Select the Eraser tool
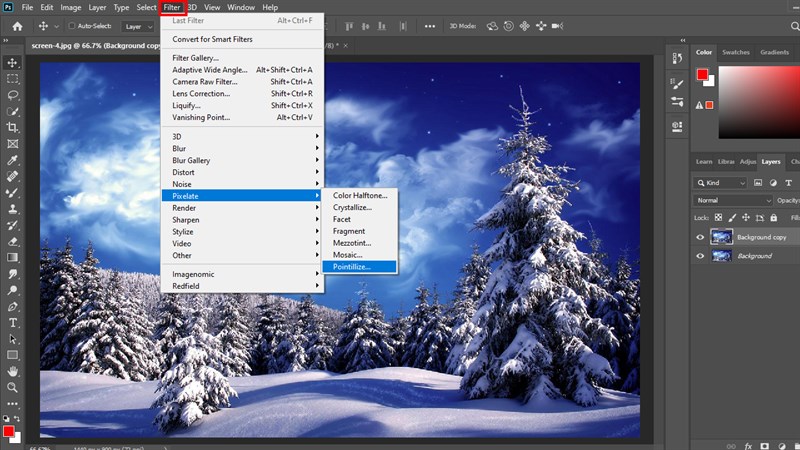The image size is (800, 450). pos(12,241)
